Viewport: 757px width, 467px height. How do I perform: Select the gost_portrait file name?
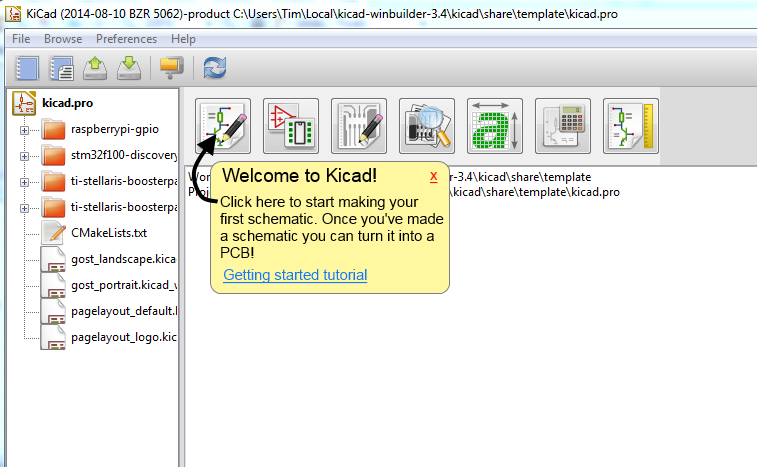(124, 285)
